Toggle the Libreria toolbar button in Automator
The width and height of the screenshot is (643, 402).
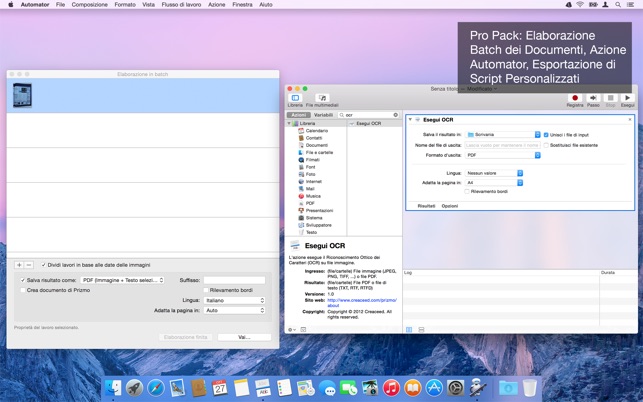[x=295, y=98]
